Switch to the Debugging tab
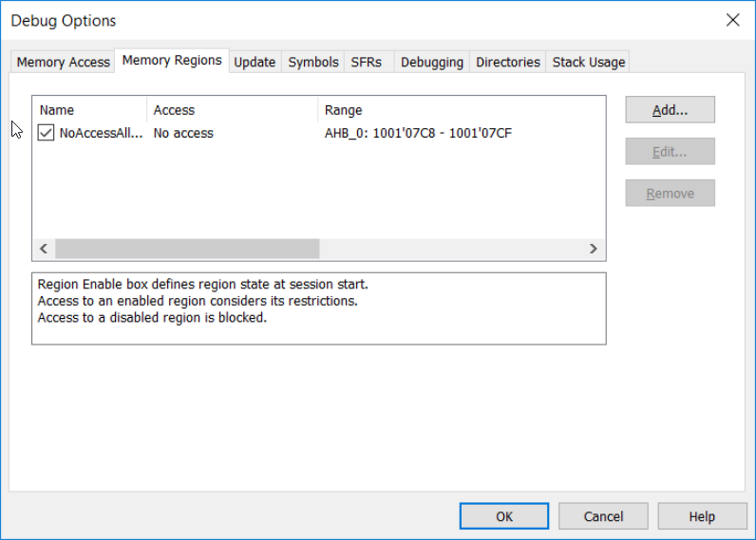Image resolution: width=756 pixels, height=540 pixels. tap(432, 62)
